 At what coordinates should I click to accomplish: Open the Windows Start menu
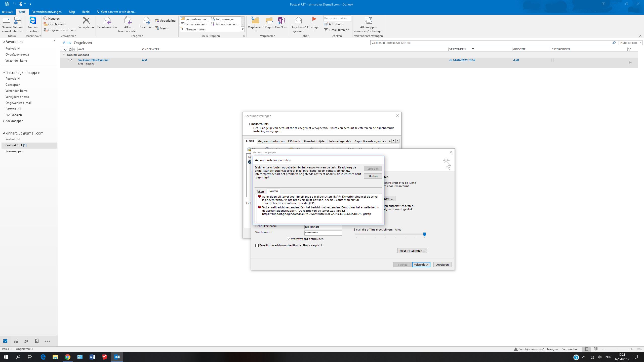6,357
